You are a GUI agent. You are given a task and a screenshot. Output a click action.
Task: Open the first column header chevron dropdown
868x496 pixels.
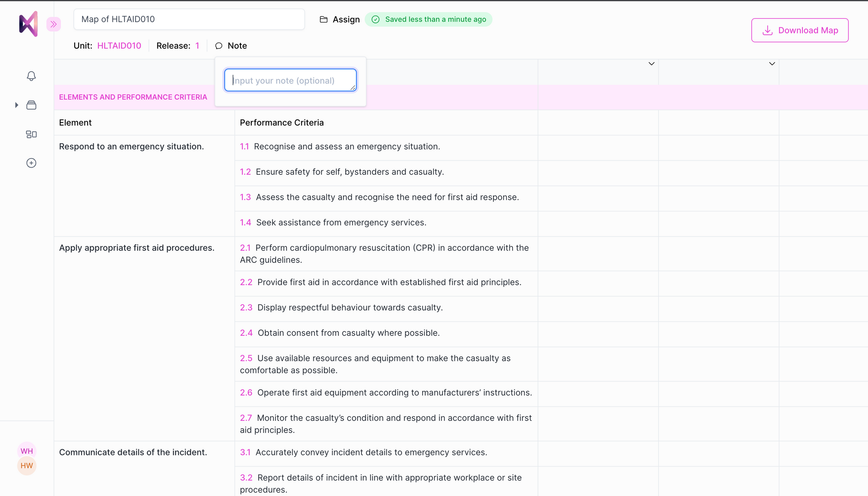pyautogui.click(x=651, y=64)
